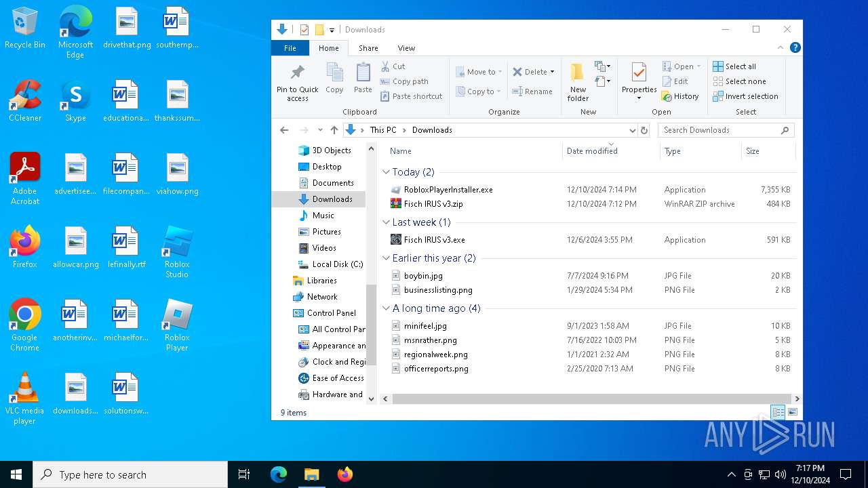Click Copy path in Clipboard group
This screenshot has height=488, width=868.
pyautogui.click(x=404, y=81)
